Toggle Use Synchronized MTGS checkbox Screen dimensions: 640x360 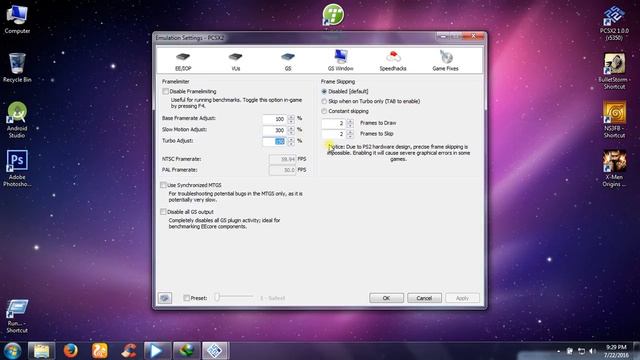[x=163, y=185]
